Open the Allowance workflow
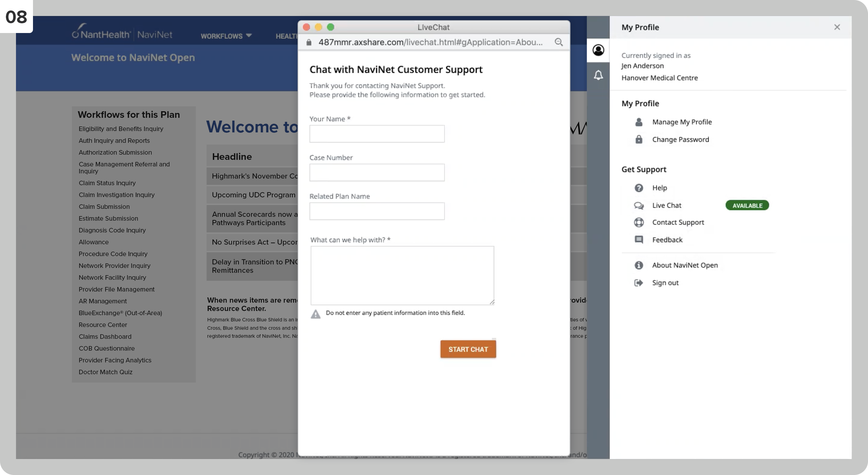 (x=93, y=242)
